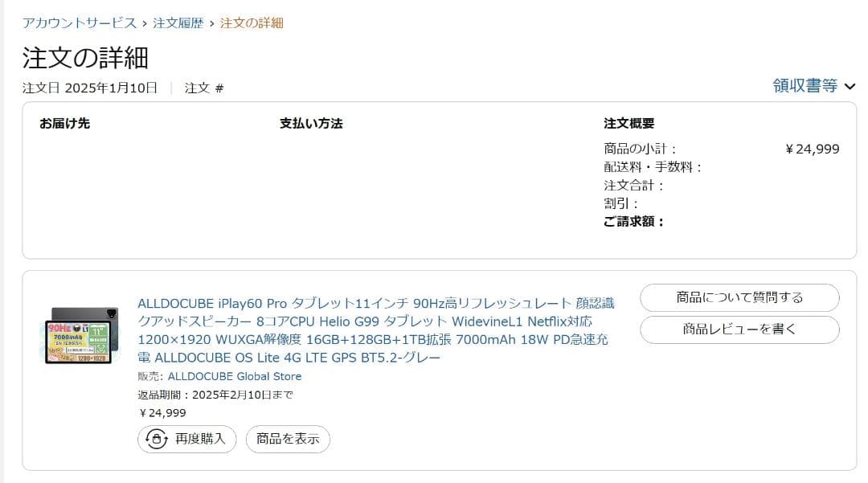Click the 注文の詳細 breadcrumb entry
This screenshot has height=483, width=868.
251,25
